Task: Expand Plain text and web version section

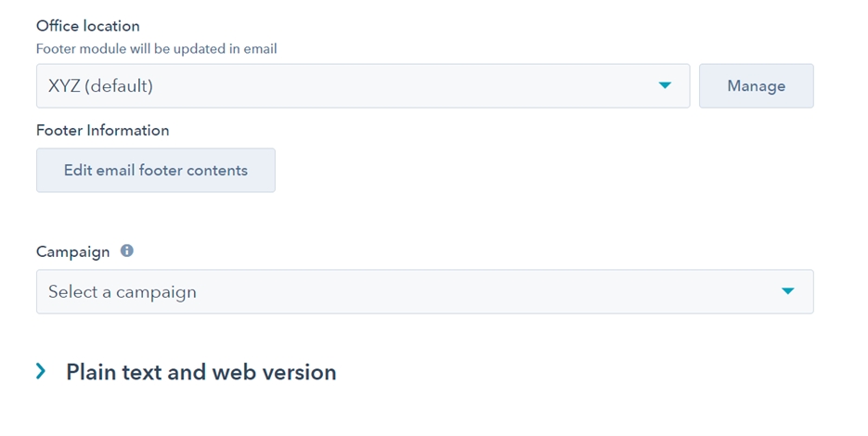Action: [x=201, y=372]
